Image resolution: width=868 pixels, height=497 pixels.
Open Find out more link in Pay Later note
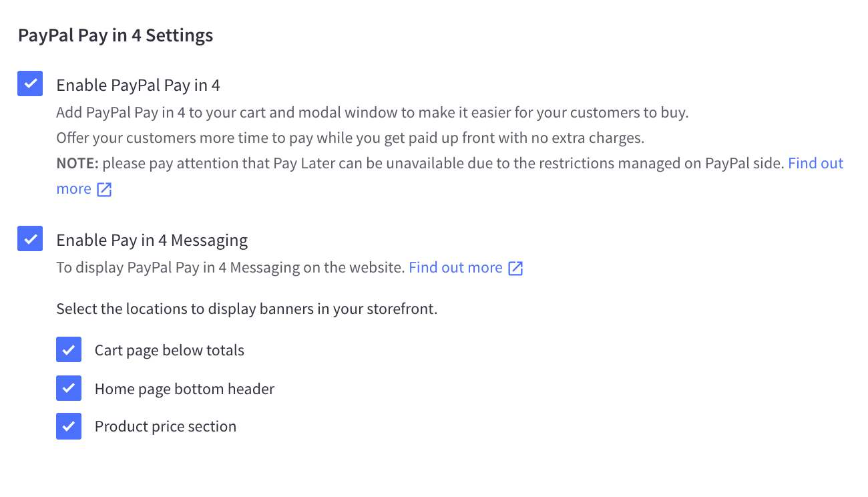coord(815,164)
